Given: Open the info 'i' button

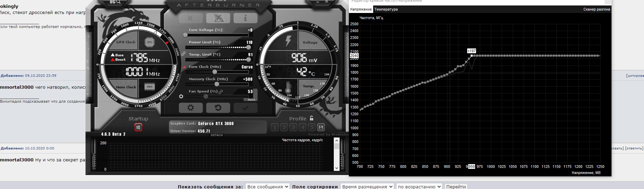Looking at the screenshot, I should point(245,18).
